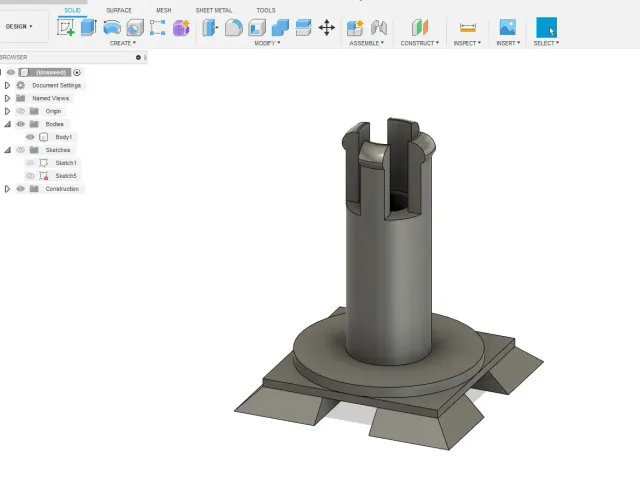Collapse the Browser panel with dot button

point(138,58)
